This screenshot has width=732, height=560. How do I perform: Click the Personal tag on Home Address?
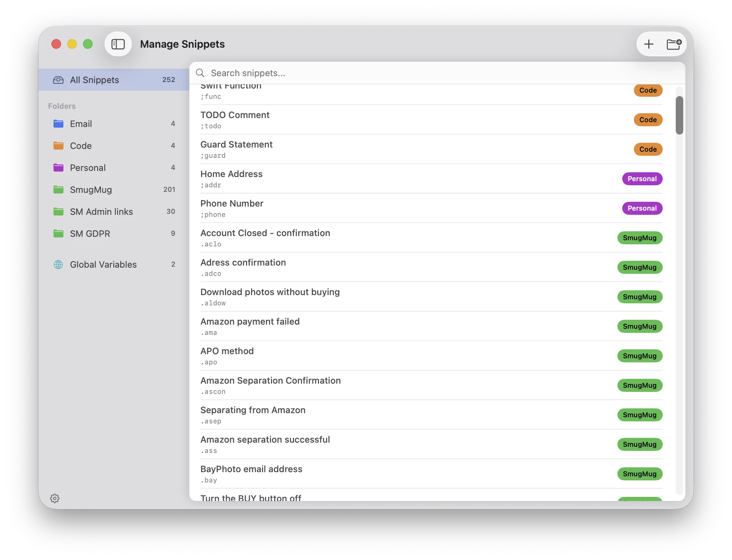(642, 179)
